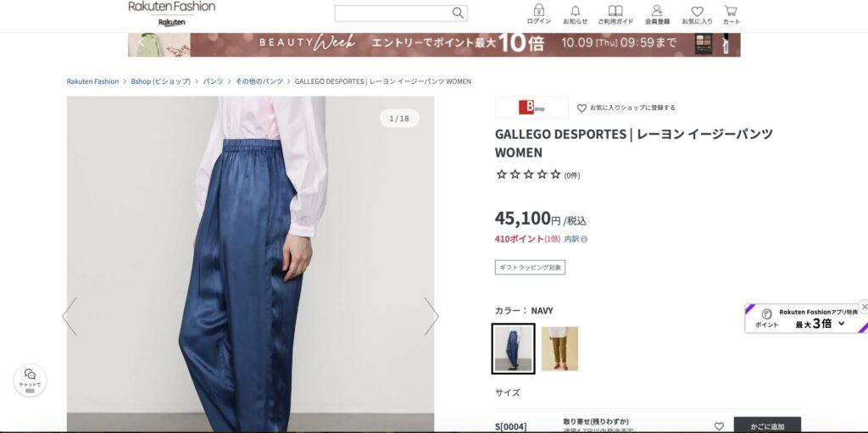Show previous product image arrow
Image resolution: width=868 pixels, height=433 pixels.
(x=70, y=316)
